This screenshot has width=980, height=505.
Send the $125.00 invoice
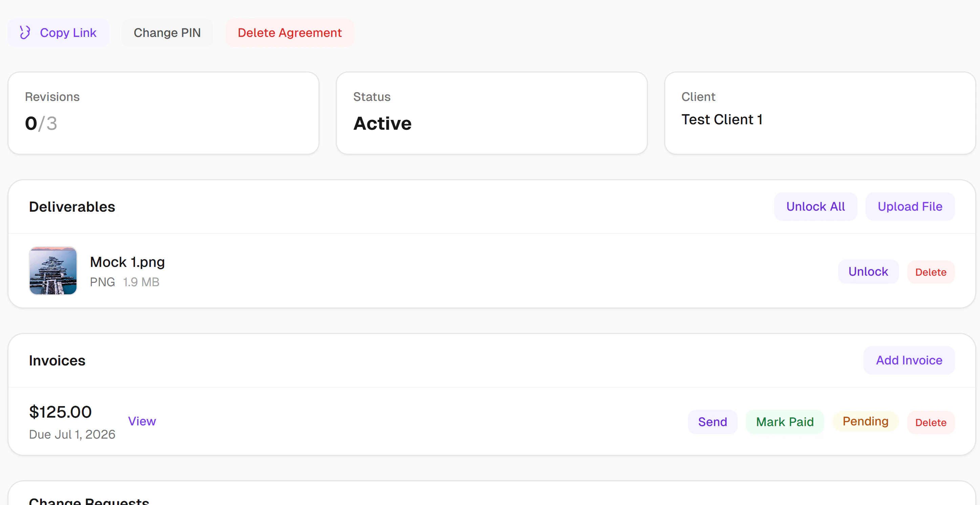click(x=712, y=422)
